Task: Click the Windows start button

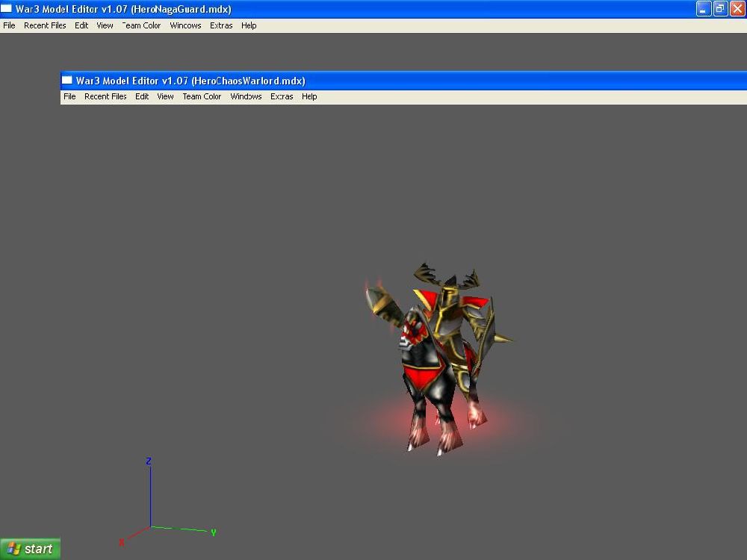Action: (30, 549)
